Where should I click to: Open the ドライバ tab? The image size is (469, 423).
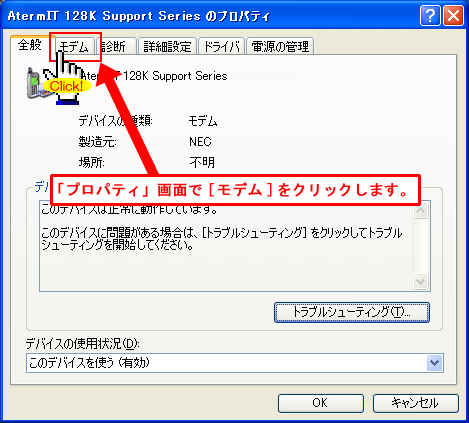[222, 47]
